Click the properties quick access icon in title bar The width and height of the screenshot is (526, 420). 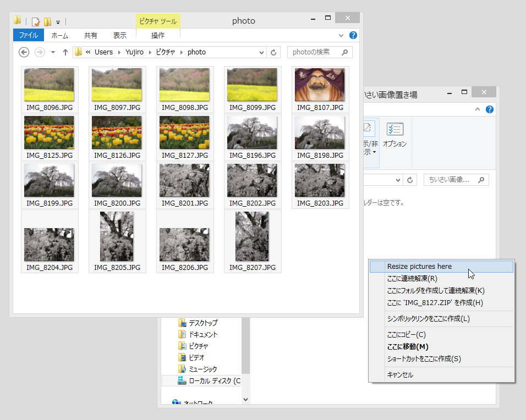click(36, 22)
